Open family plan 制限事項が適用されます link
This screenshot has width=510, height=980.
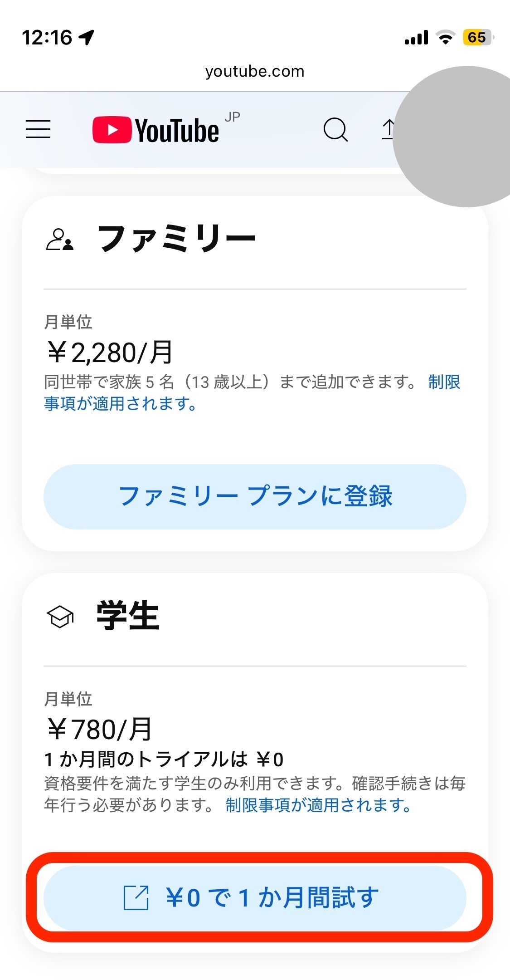coord(252,392)
